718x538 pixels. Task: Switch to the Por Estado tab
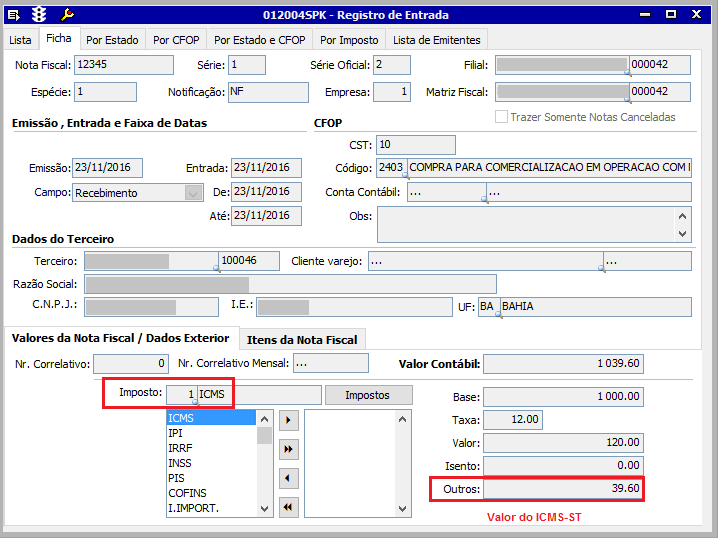pyautogui.click(x=112, y=40)
